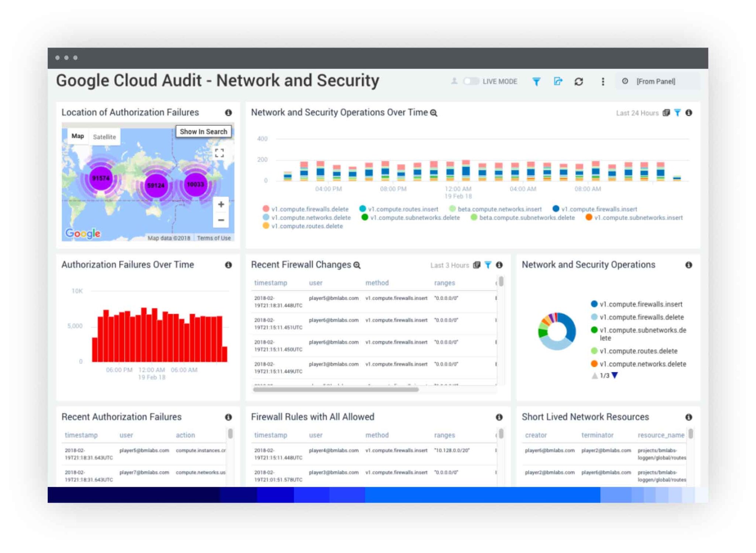756x553 pixels.
Task: Click the "10.128.0.0/20" ranges cell
Action: pyautogui.click(x=452, y=450)
